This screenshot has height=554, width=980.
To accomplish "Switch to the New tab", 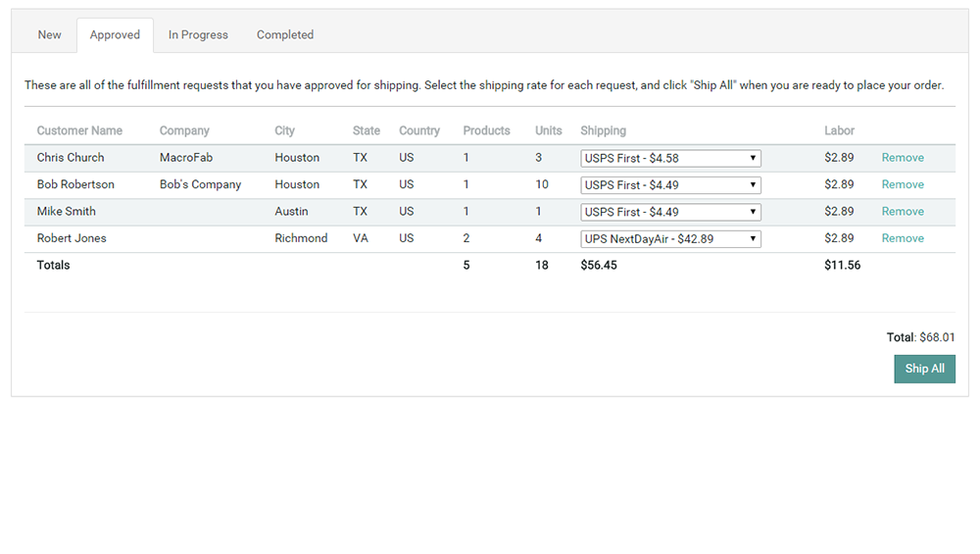I will coord(49,35).
